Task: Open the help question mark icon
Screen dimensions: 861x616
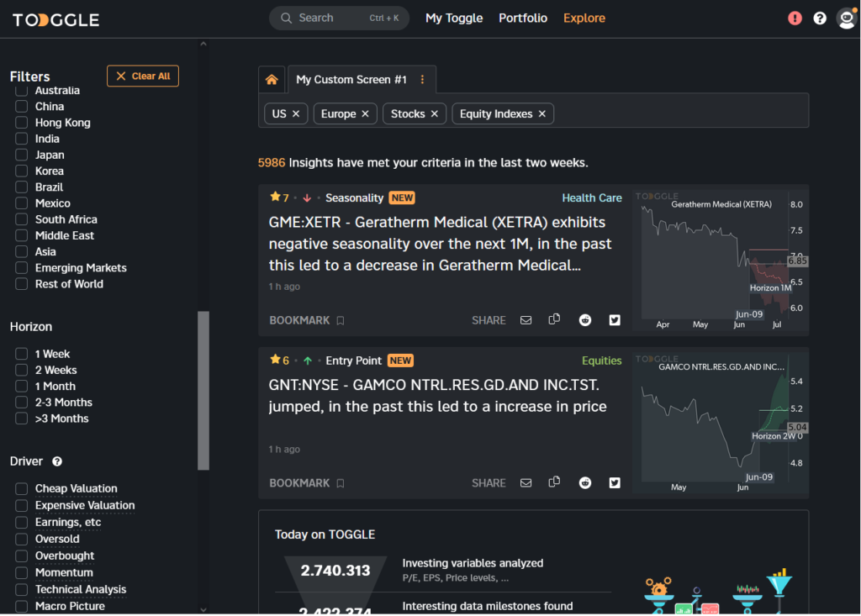Action: pos(820,18)
